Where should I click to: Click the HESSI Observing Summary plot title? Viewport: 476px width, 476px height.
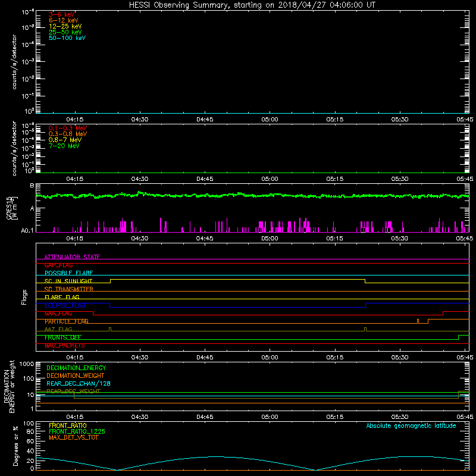pyautogui.click(x=252, y=5)
